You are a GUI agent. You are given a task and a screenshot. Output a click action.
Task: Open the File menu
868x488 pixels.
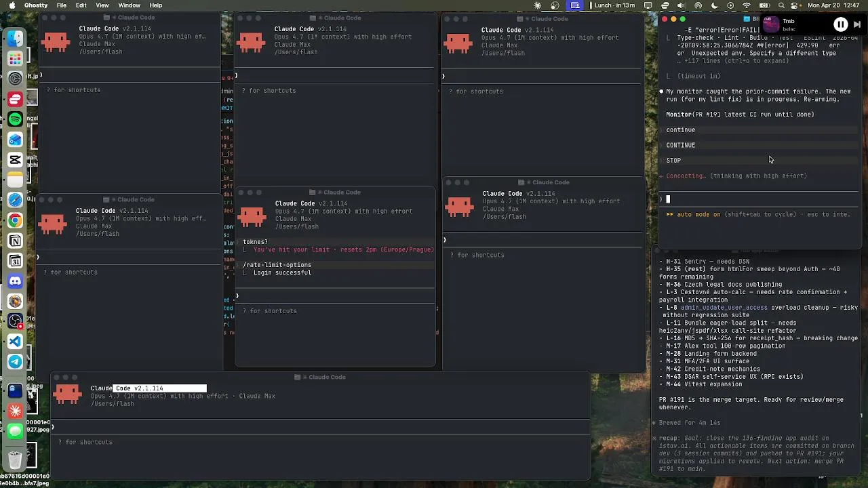click(62, 5)
